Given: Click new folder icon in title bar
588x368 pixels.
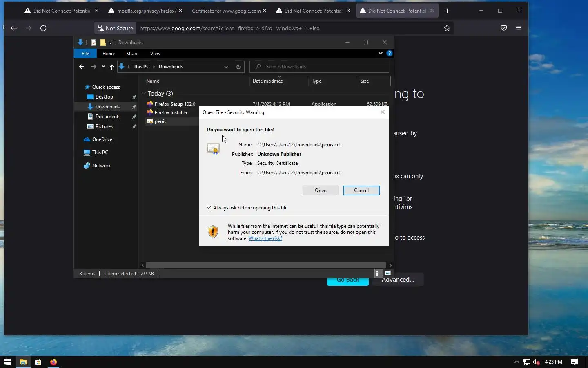Looking at the screenshot, I should pos(103,42).
